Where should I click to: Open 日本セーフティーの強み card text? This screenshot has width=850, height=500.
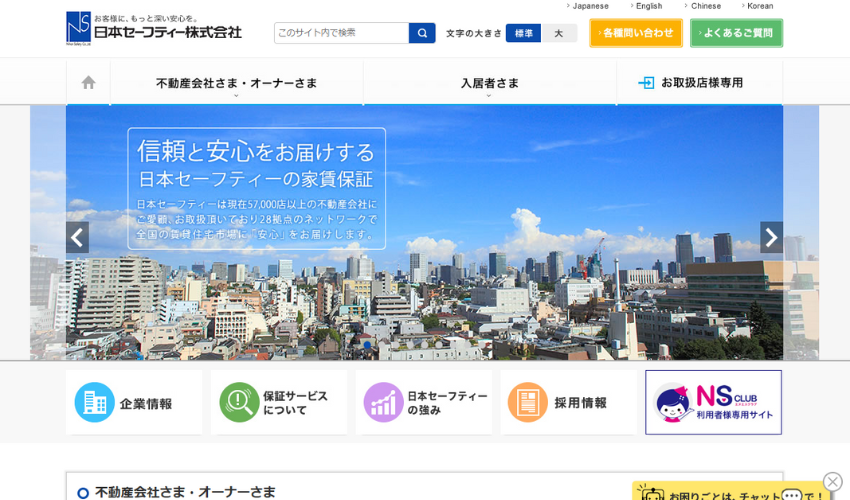tap(448, 403)
